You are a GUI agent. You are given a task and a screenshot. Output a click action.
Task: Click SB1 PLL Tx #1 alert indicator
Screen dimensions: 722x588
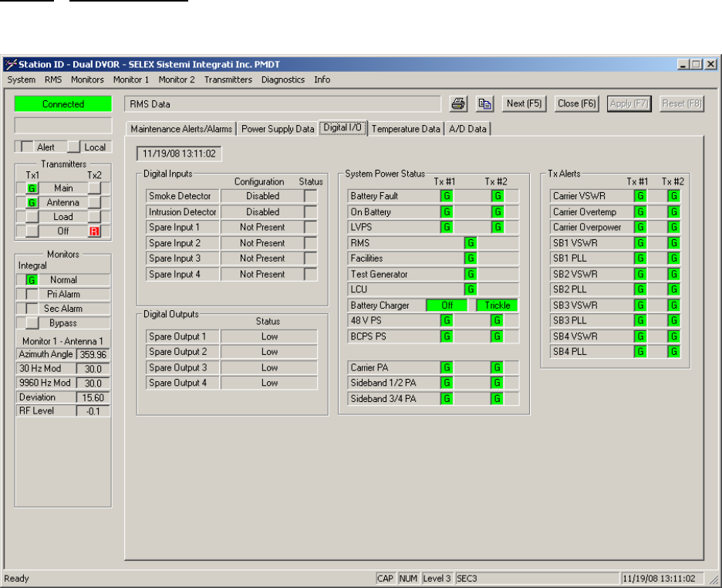coord(640,259)
